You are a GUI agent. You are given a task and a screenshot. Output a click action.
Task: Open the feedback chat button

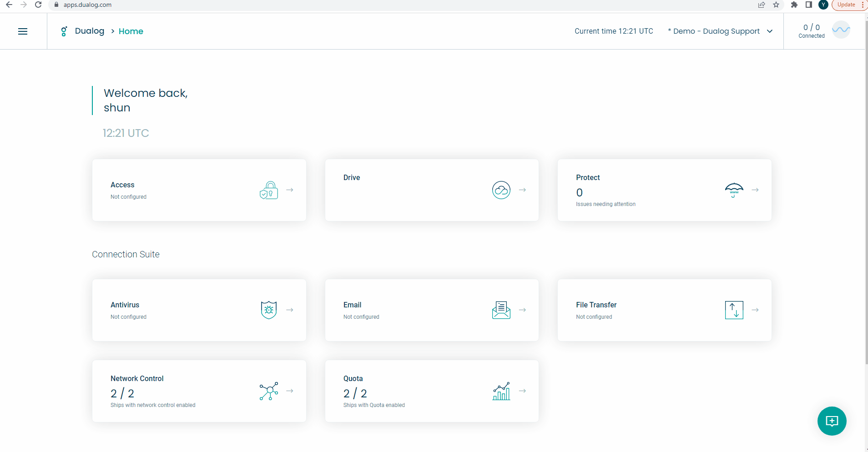(832, 421)
